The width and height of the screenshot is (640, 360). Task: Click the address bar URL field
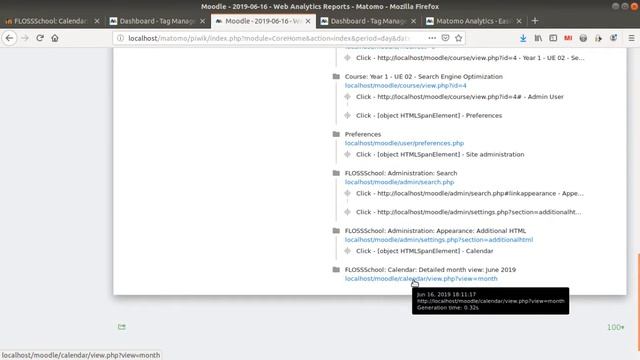[269, 38]
